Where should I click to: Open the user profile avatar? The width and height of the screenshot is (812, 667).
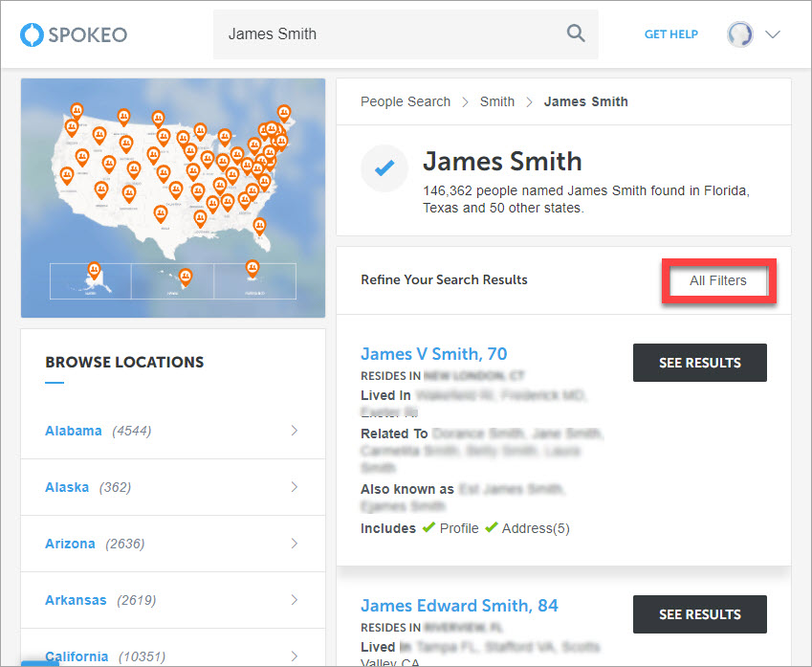click(739, 34)
